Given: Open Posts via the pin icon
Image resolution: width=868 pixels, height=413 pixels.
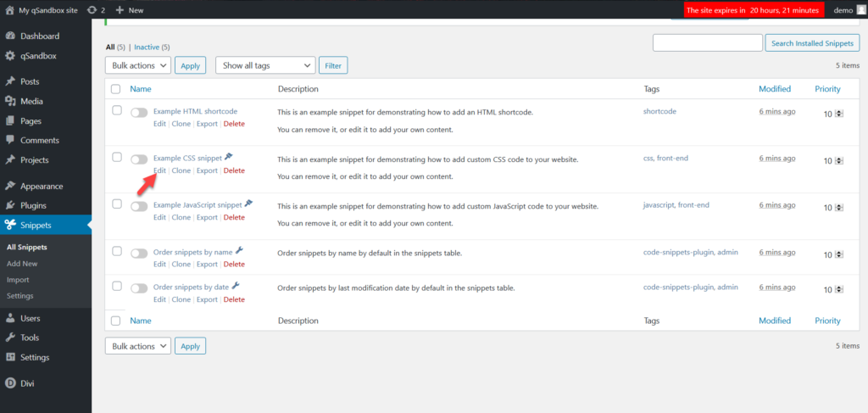Looking at the screenshot, I should (x=10, y=81).
